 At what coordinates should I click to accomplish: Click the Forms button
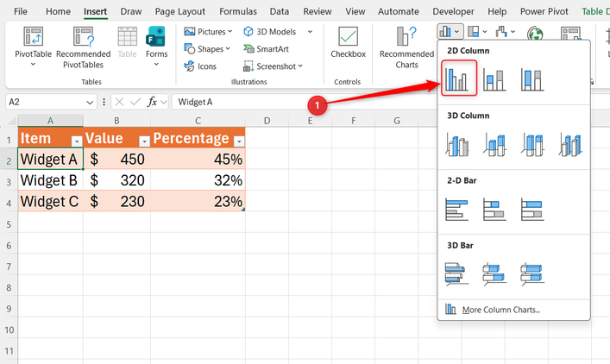click(156, 47)
